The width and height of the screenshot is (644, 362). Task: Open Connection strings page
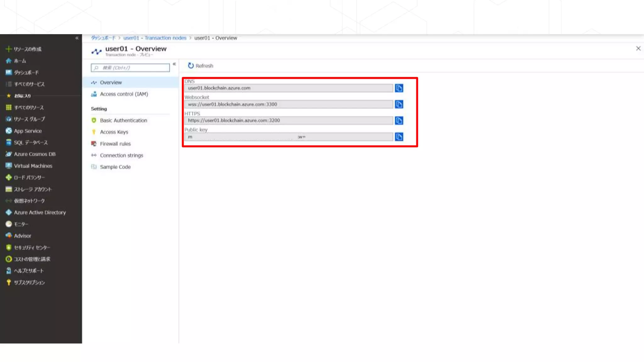click(x=121, y=156)
